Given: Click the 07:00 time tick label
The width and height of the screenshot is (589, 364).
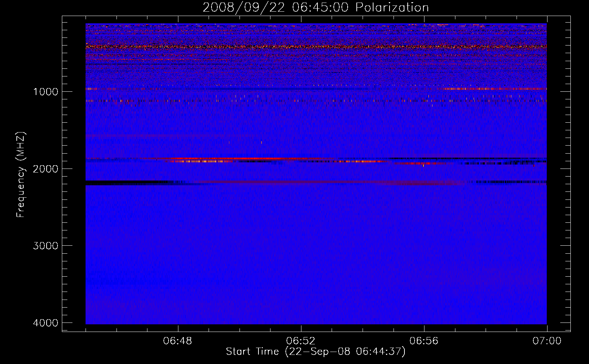Looking at the screenshot, I should (x=547, y=341).
